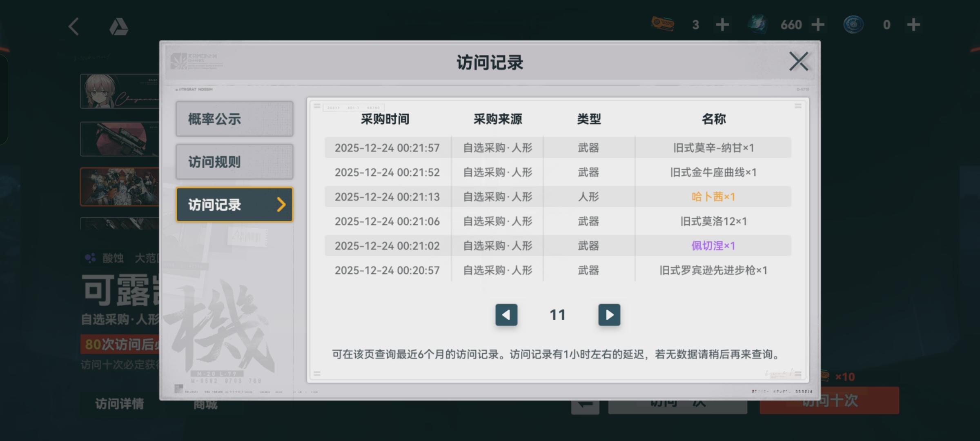Image resolution: width=980 pixels, height=441 pixels.
Task: Tap the orange access ticket icon
Action: pos(662,24)
